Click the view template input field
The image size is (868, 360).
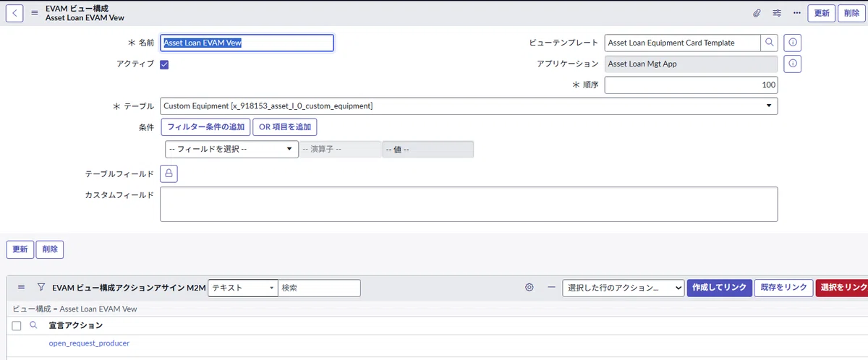[682, 43]
